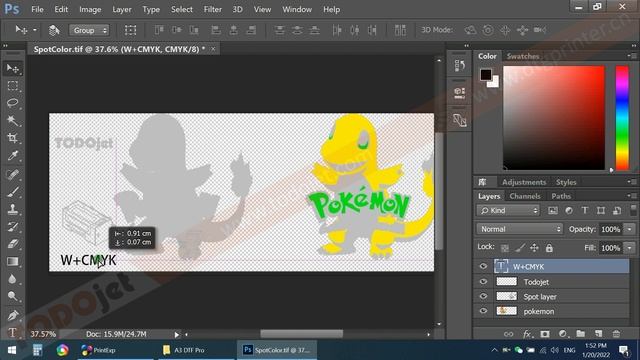Viewport: 640px width, 360px height.
Task: Click the Link layers icon
Action: tap(508, 334)
